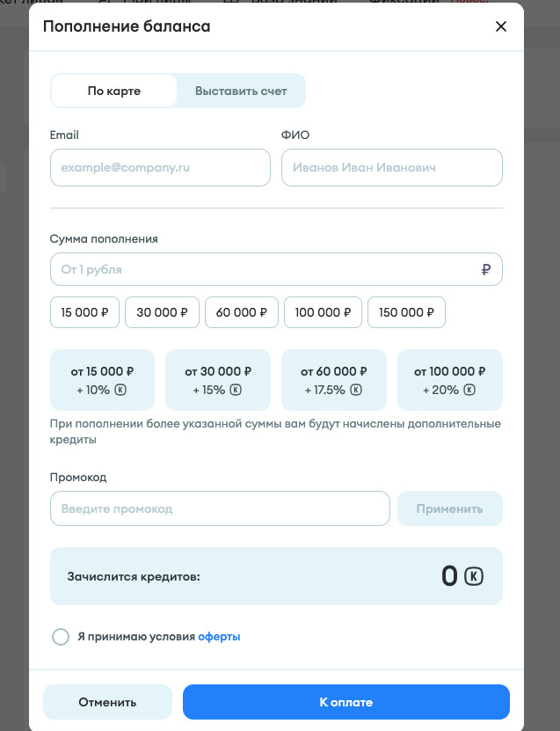
Task: Click the credits icon beside the zero total
Action: [474, 577]
